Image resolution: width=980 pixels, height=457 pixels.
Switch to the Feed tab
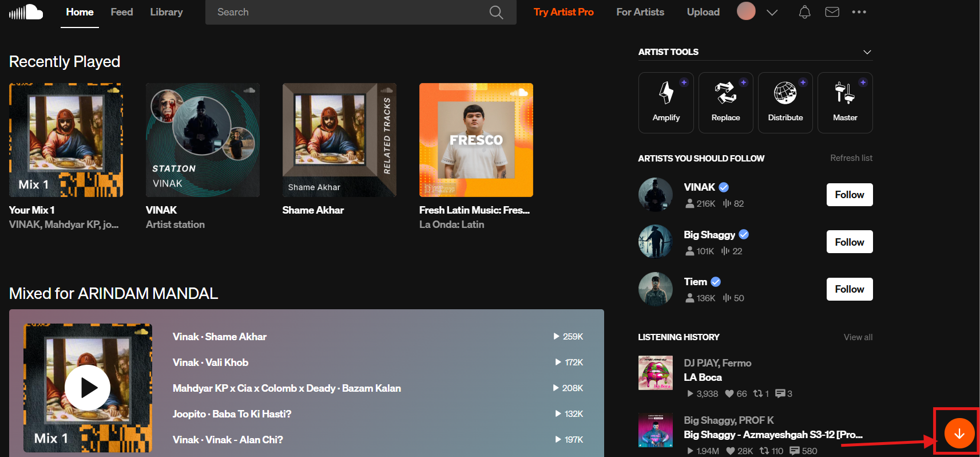[122, 12]
